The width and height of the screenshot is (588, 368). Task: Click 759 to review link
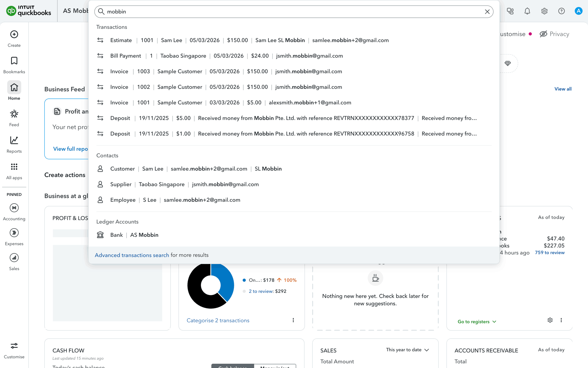pyautogui.click(x=550, y=253)
